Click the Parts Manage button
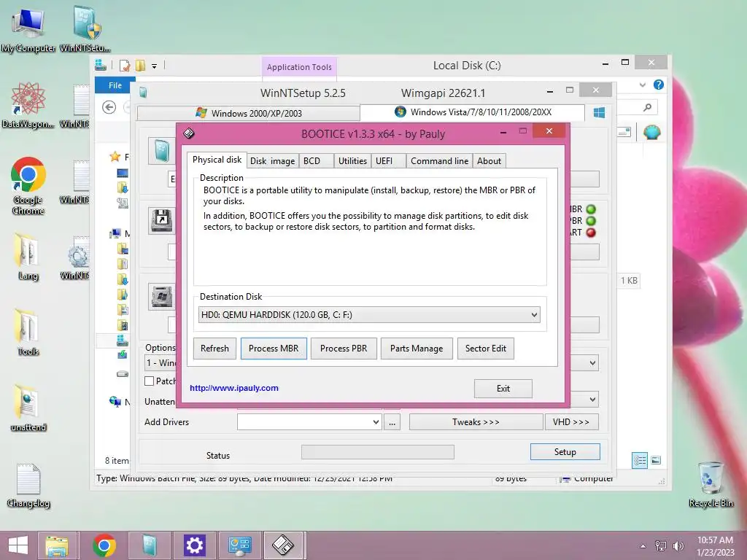747x560 pixels. pos(417,349)
